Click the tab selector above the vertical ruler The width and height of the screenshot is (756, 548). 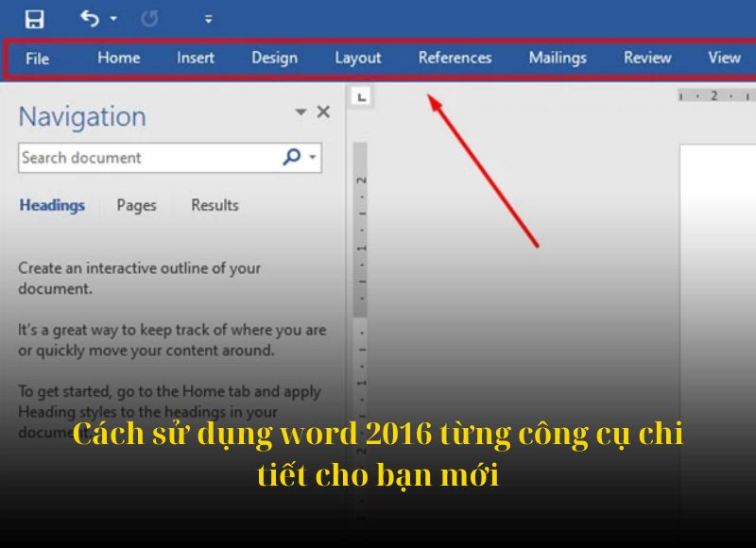click(x=361, y=97)
